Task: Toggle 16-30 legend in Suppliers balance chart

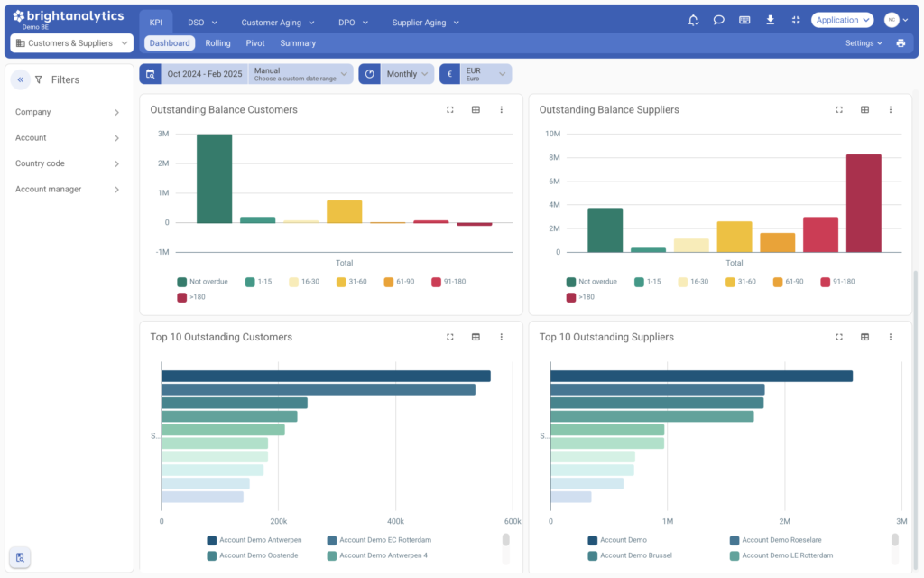Action: [693, 282]
